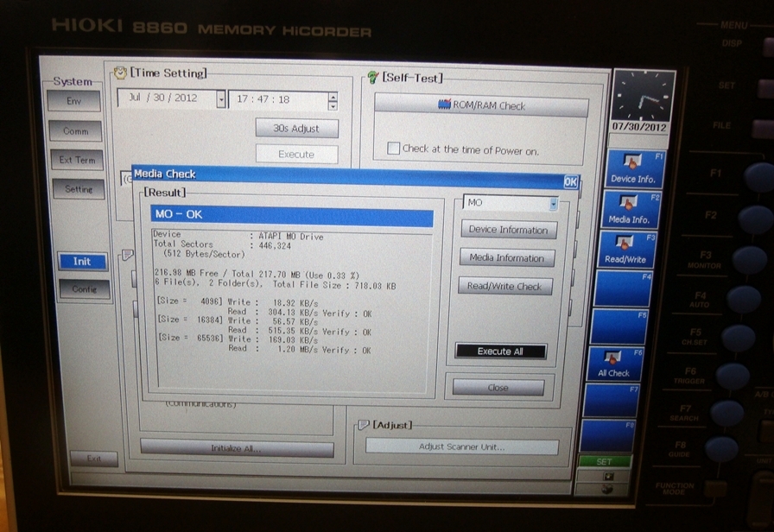The width and height of the screenshot is (774, 532).
Task: Open the Setting tab
Action: pos(79,189)
